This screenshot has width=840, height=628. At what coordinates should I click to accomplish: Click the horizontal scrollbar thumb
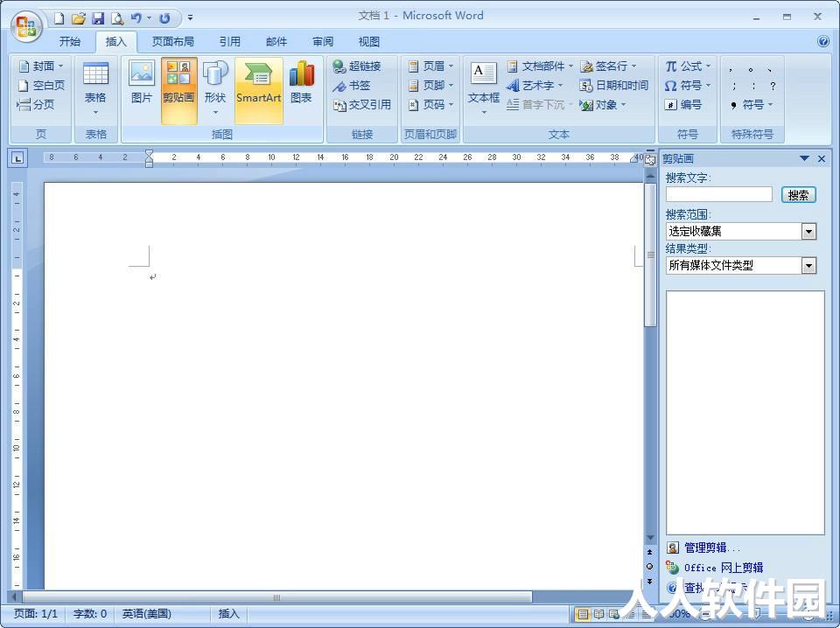point(277,597)
